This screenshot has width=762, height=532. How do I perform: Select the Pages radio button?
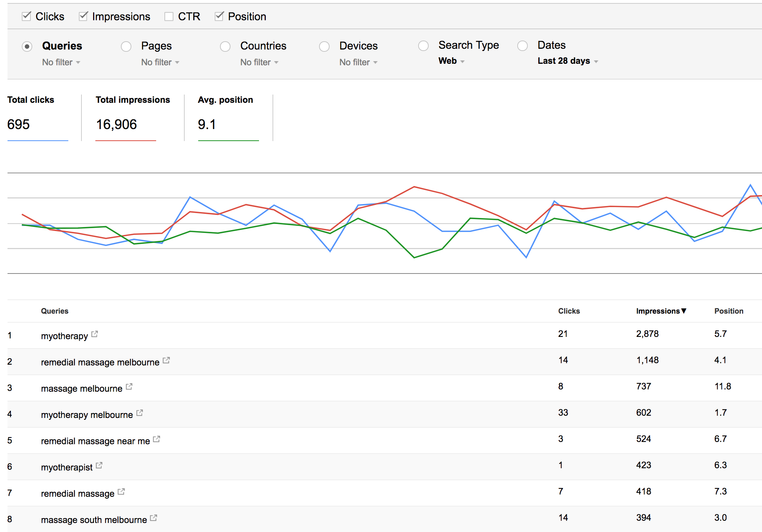coord(126,47)
